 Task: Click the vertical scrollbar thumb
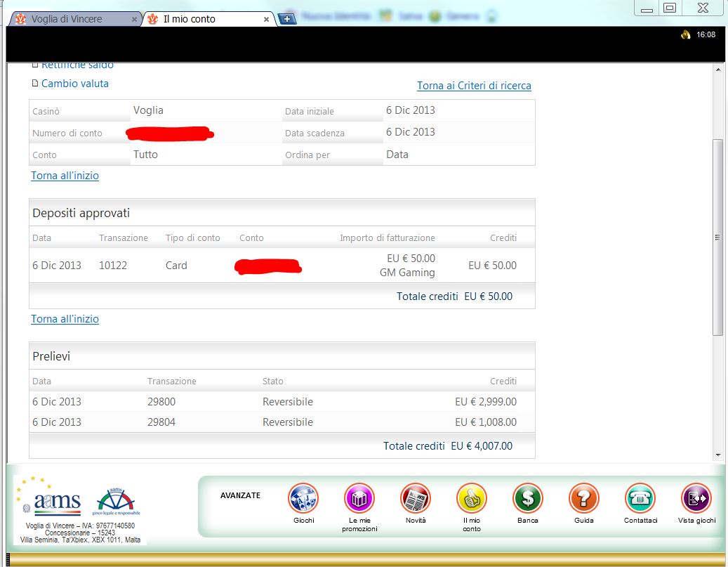717,237
